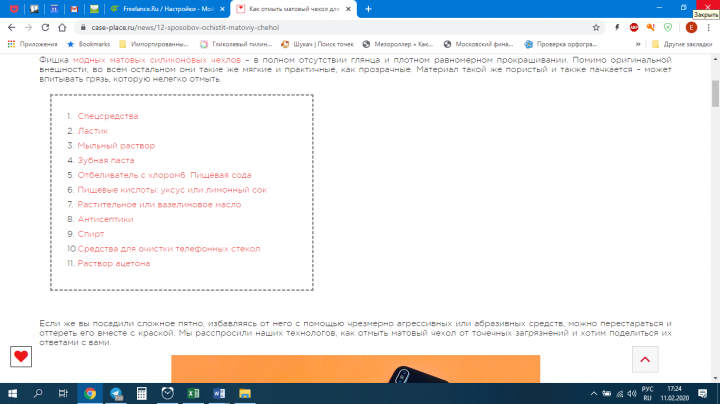This screenshot has width=720, height=404.
Task: Open the green shield extension
Action: [x=668, y=28]
